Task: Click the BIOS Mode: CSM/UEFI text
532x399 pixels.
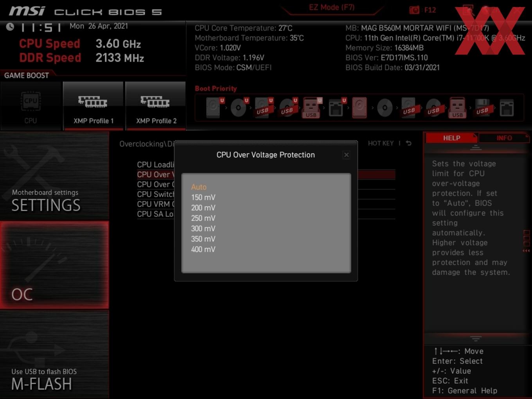Action: coord(233,68)
